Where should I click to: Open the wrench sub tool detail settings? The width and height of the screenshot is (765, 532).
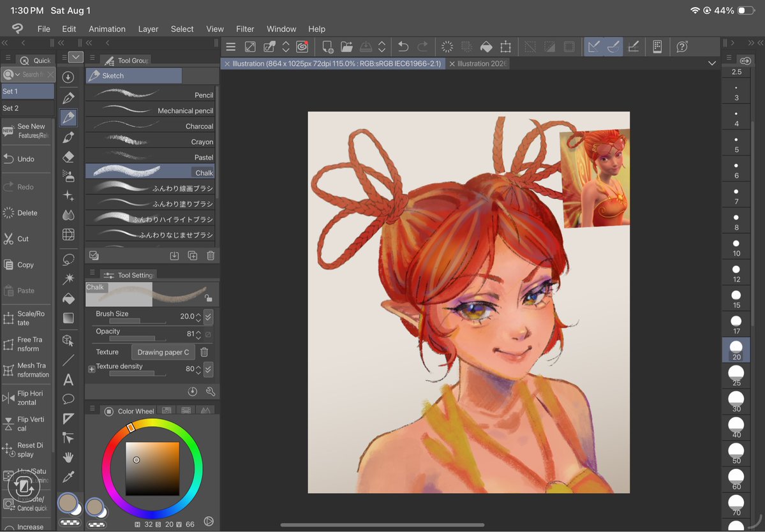[x=211, y=392]
